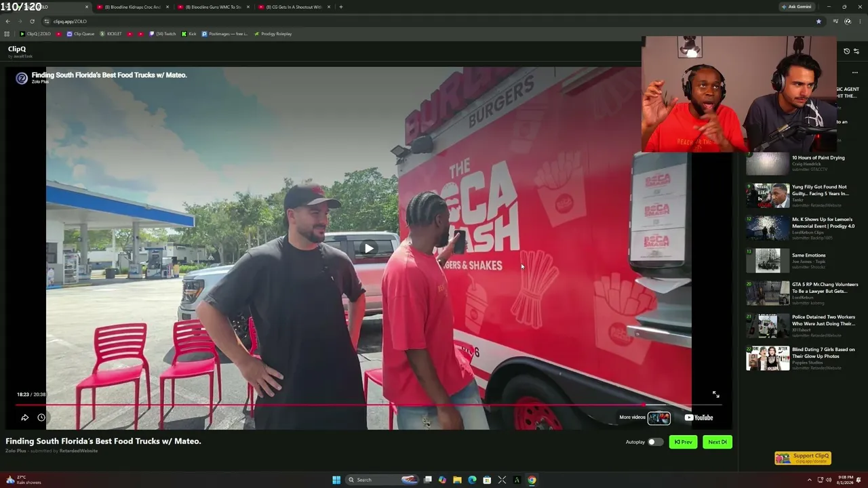Select 'Police Detained Two Workers' clip
The image size is (868, 488).
(x=804, y=325)
